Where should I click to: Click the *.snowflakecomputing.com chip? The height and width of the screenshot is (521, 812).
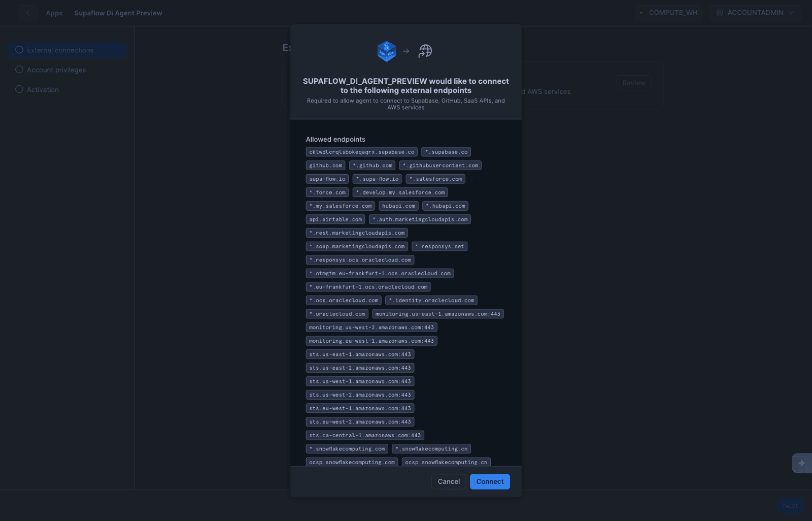point(347,449)
